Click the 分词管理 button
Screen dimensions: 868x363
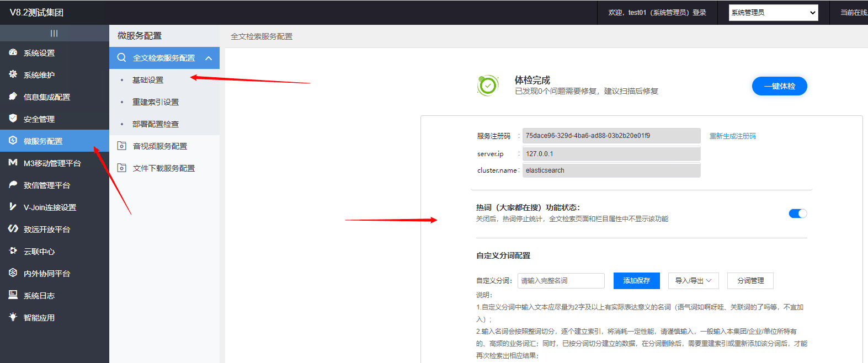pos(750,281)
